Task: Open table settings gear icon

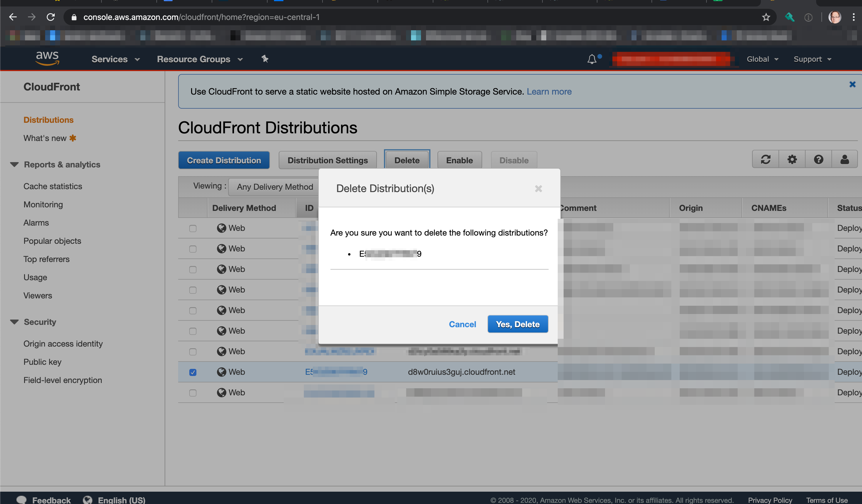Action: coord(792,159)
